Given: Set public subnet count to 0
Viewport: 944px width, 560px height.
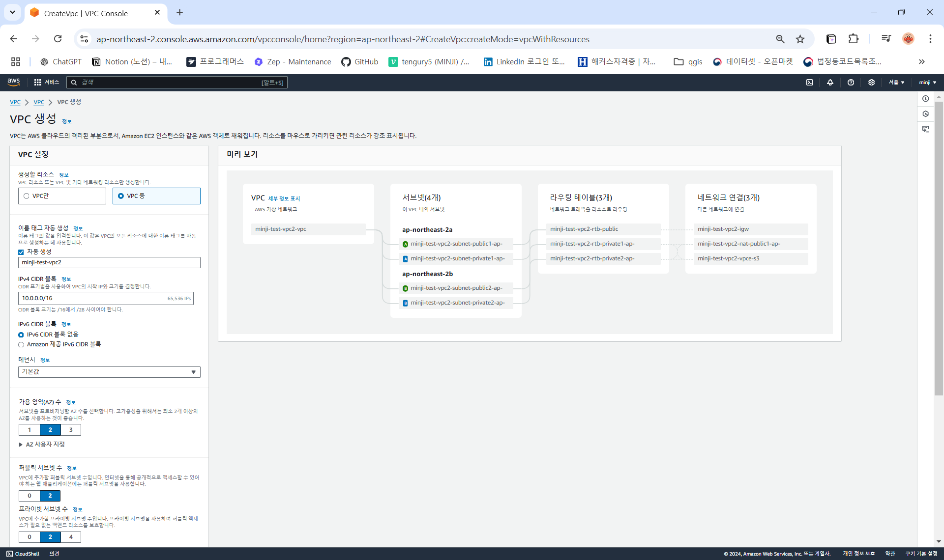Looking at the screenshot, I should pos(29,496).
